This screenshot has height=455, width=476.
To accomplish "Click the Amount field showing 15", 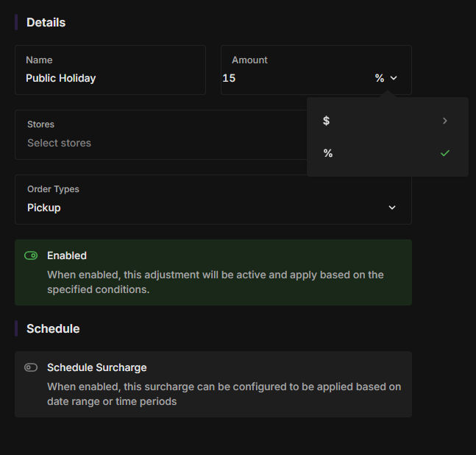I will [x=294, y=78].
